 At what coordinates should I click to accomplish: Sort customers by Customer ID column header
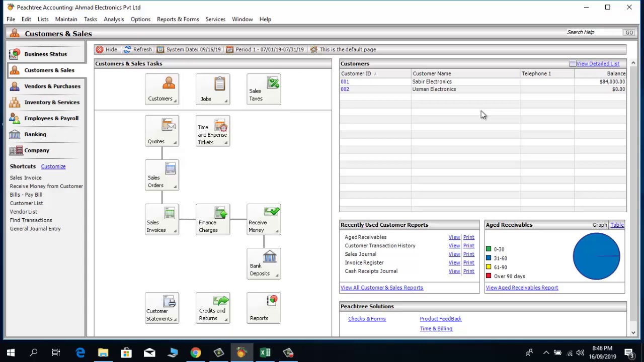coord(375,73)
